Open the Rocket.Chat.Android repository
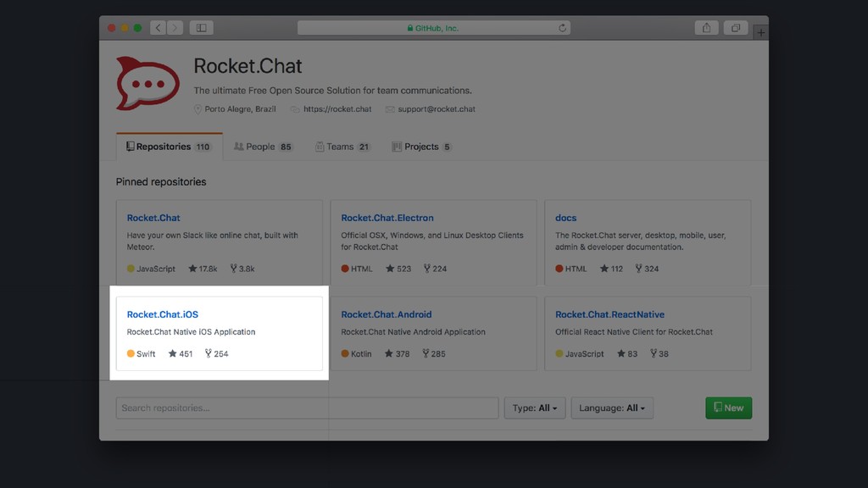Screen dimensions: 868x488 (387, 314)
